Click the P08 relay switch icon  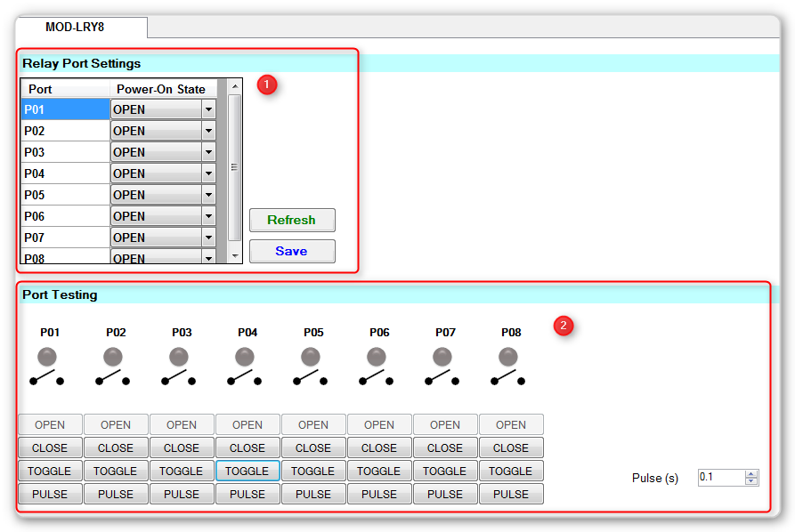(508, 379)
